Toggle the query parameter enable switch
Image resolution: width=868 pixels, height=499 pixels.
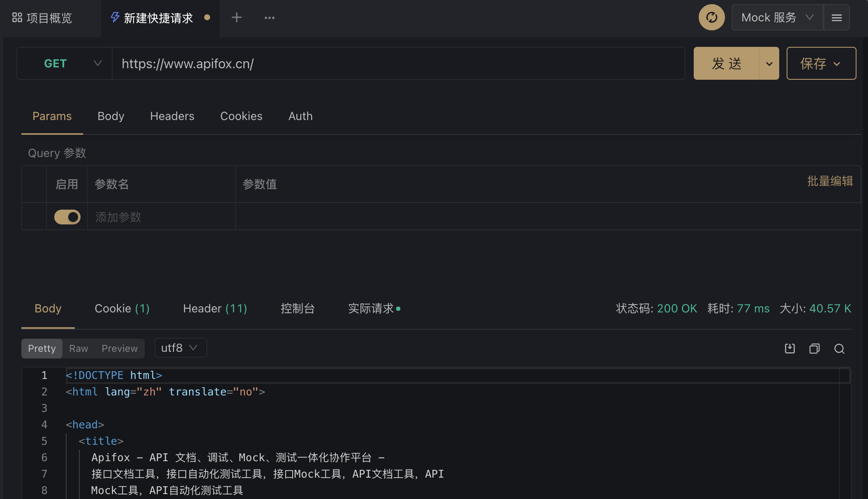click(67, 217)
